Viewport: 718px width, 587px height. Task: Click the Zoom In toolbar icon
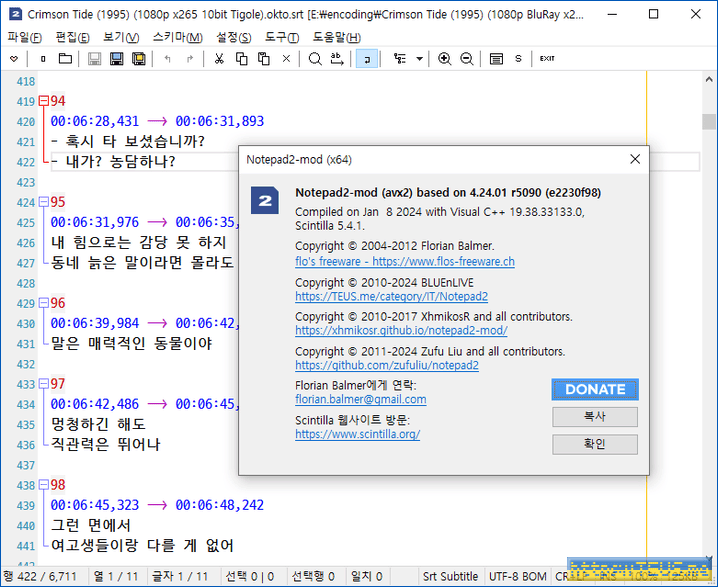coord(445,59)
